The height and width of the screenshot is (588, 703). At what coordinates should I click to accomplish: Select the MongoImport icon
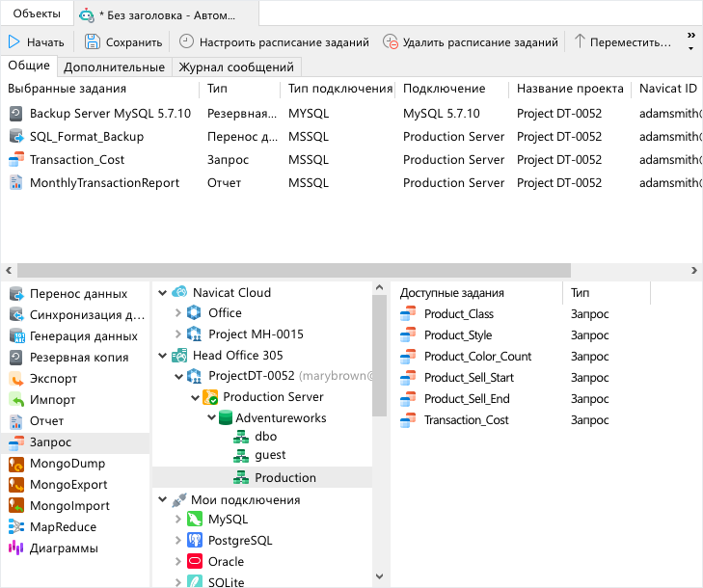(x=16, y=505)
